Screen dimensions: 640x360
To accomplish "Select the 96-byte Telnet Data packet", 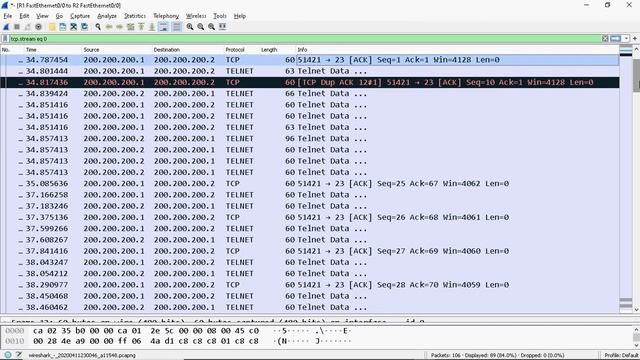I will point(310,139).
